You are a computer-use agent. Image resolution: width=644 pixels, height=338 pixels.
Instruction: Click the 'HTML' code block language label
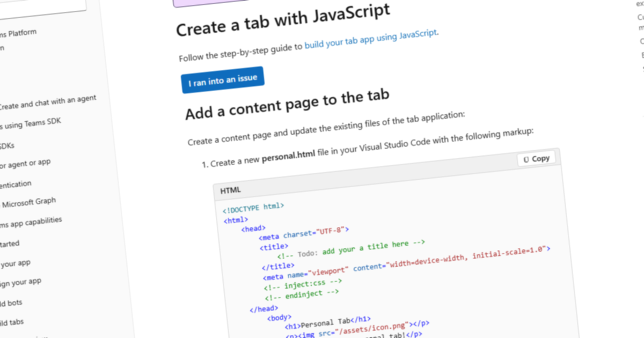pos(231,190)
